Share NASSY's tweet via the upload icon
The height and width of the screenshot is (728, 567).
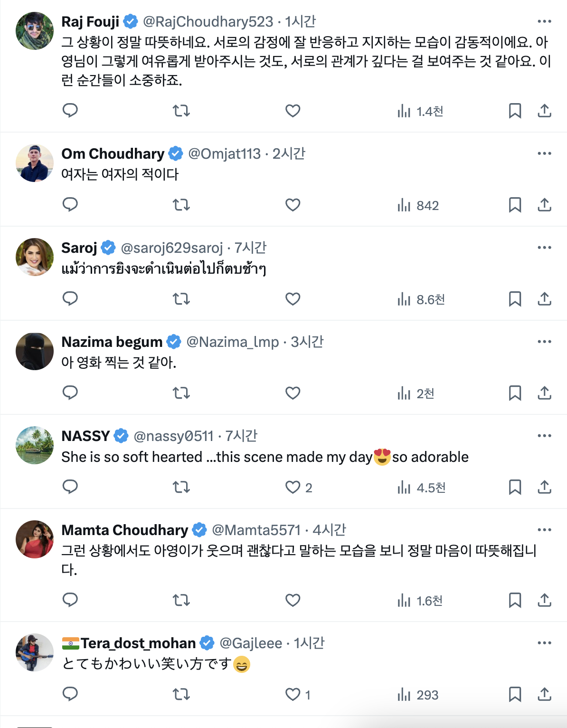(544, 487)
